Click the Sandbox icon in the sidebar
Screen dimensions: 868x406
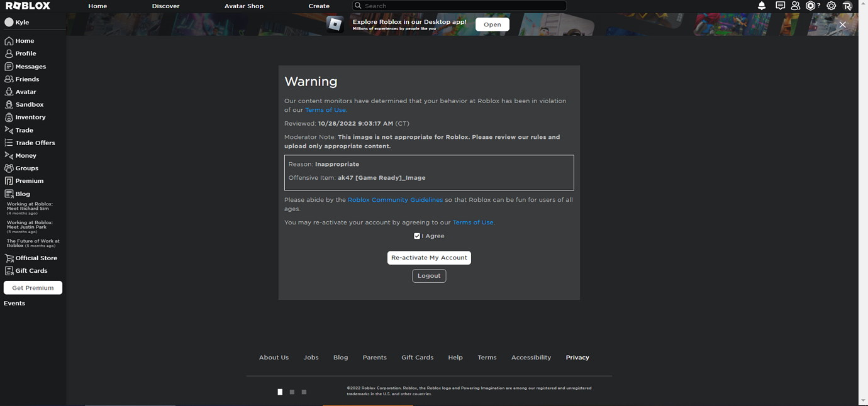pyautogui.click(x=9, y=104)
